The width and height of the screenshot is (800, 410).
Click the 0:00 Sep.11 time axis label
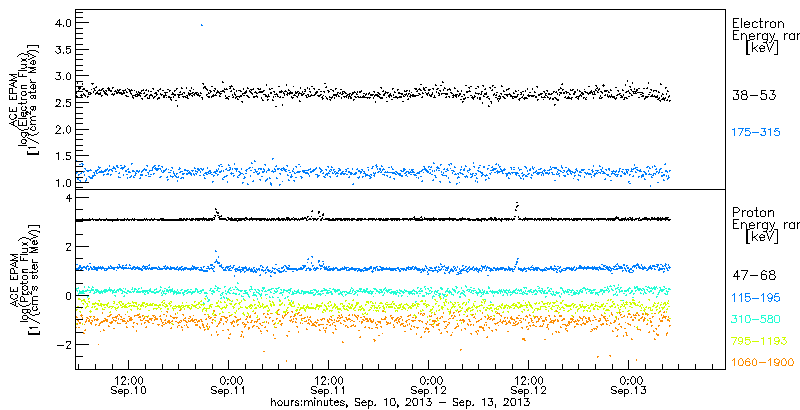click(x=230, y=386)
